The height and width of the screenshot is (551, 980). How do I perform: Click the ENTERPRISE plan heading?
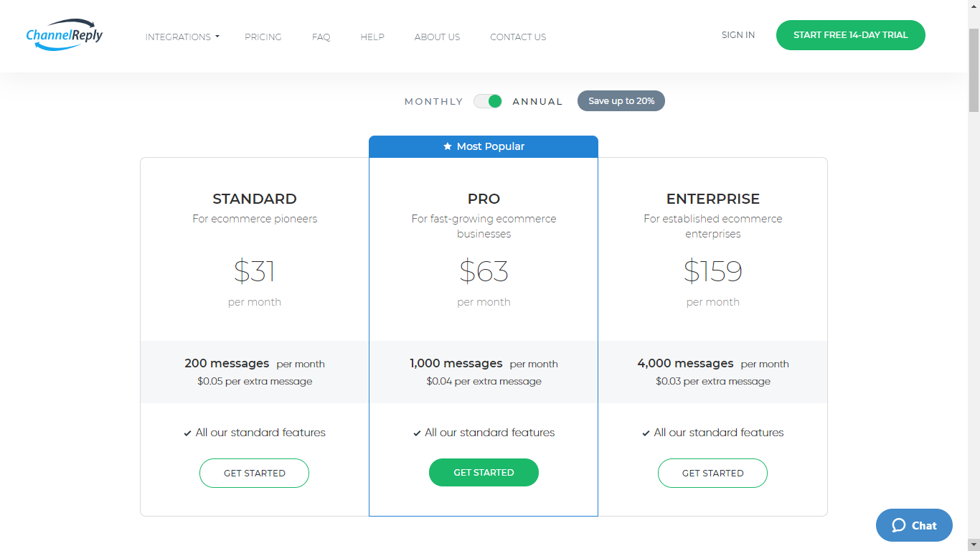[x=713, y=199]
